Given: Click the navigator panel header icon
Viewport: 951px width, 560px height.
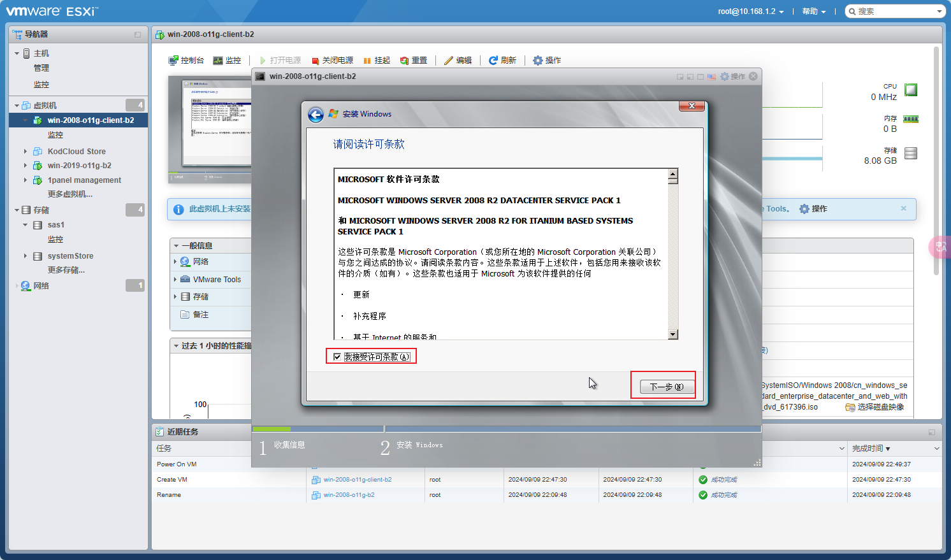Looking at the screenshot, I should click(17, 34).
